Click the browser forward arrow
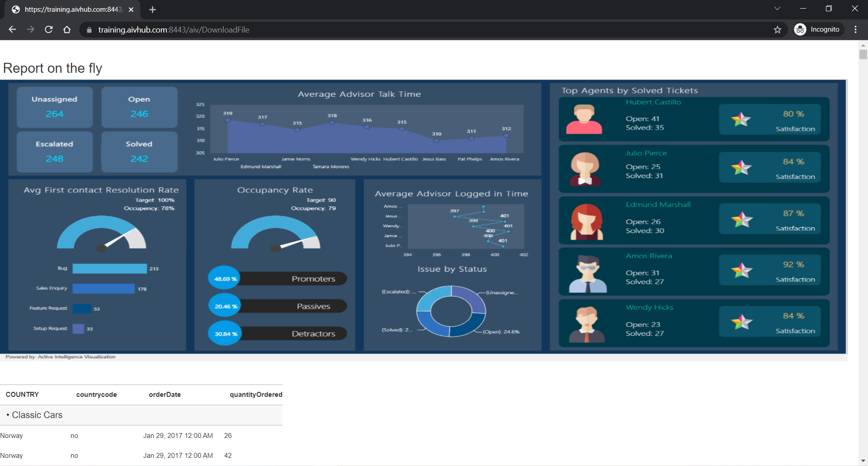Viewport: 868px width, 466px height. (30, 29)
